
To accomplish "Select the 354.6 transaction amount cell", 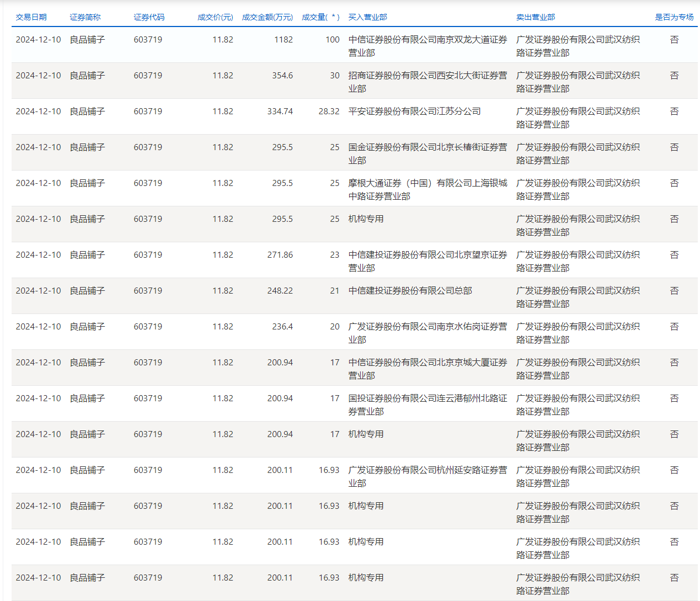I will (282, 76).
